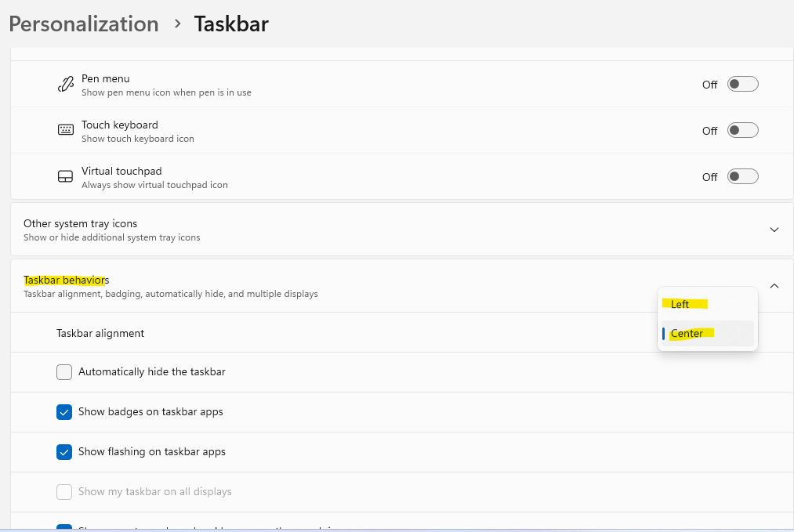Turn on the Pen menu toggle
This screenshot has width=794, height=532.
tap(741, 84)
